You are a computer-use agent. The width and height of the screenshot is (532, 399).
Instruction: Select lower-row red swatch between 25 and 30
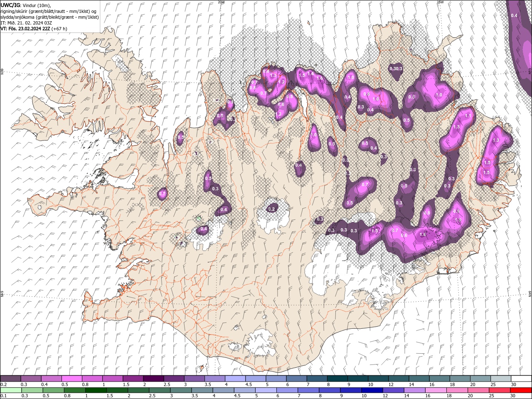[499, 390]
